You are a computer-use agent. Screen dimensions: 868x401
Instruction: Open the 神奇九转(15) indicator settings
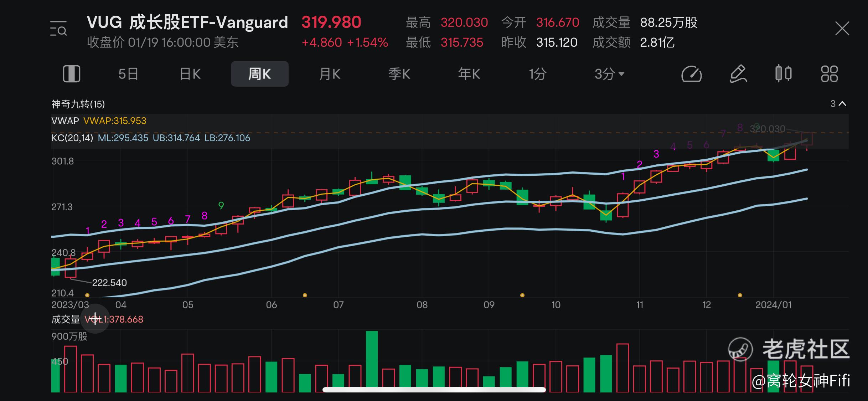click(x=78, y=104)
